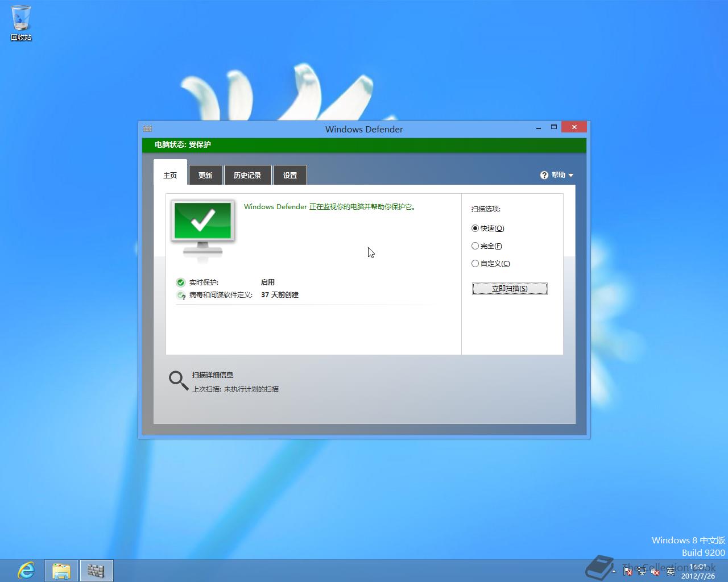This screenshot has height=582, width=728.
Task: Click the '启用' real-time protection value
Action: (x=268, y=282)
